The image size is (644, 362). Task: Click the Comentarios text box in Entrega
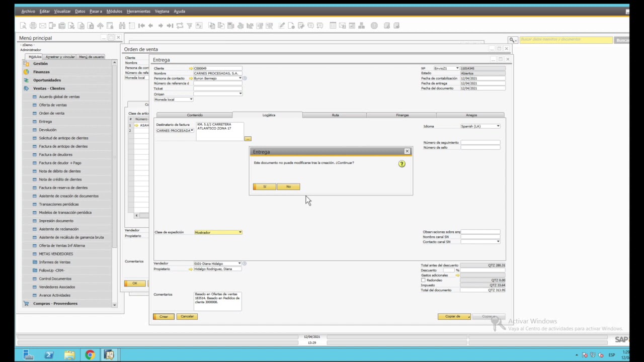218,301
